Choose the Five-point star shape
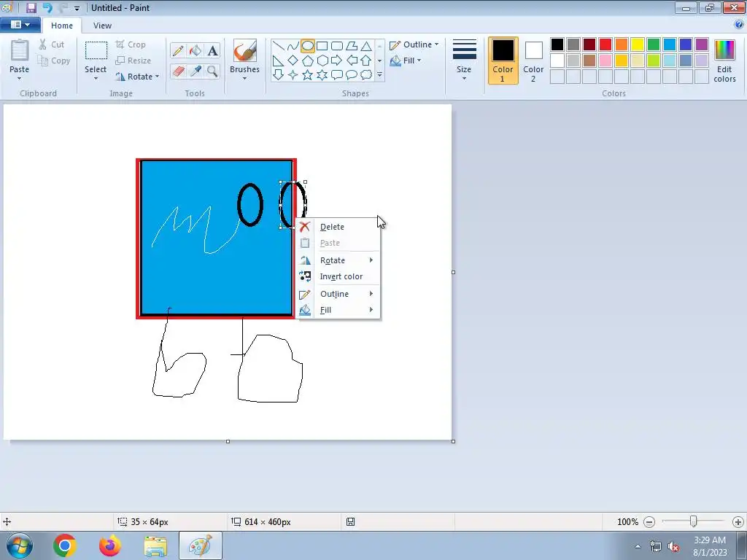Screen dimensions: 747x560 [x=308, y=75]
